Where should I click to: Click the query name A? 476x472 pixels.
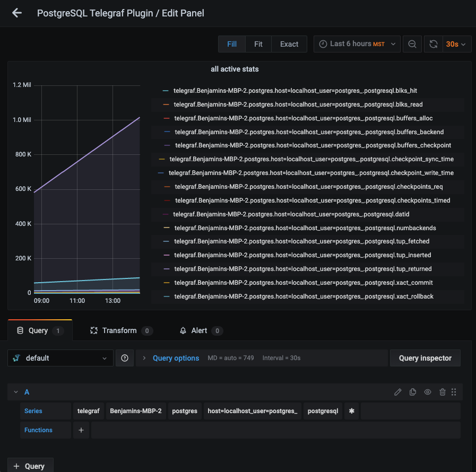coord(27,392)
